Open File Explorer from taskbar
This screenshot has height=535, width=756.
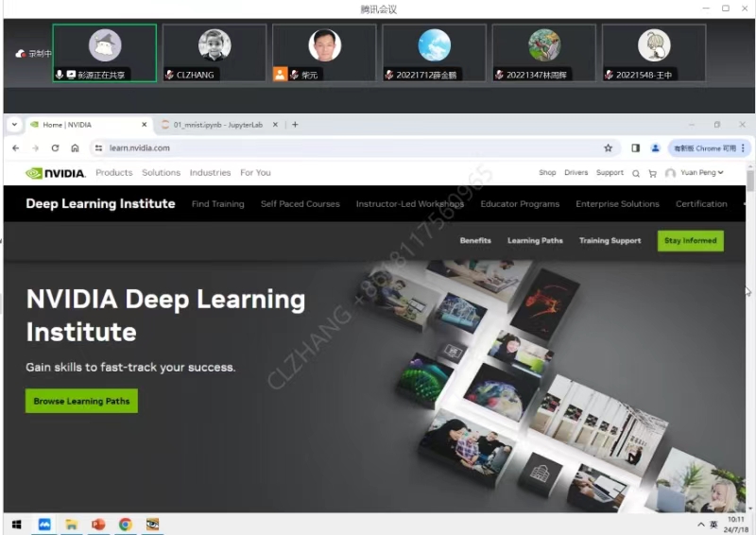click(x=72, y=525)
